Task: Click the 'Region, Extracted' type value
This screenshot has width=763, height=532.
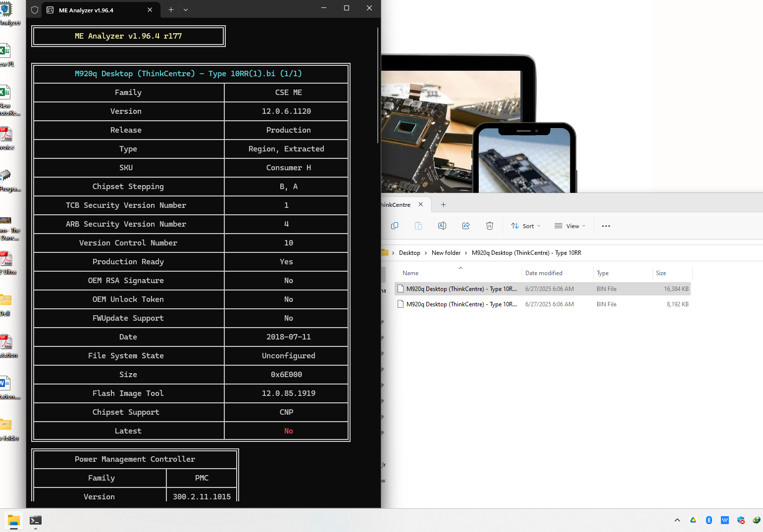Action: click(286, 149)
